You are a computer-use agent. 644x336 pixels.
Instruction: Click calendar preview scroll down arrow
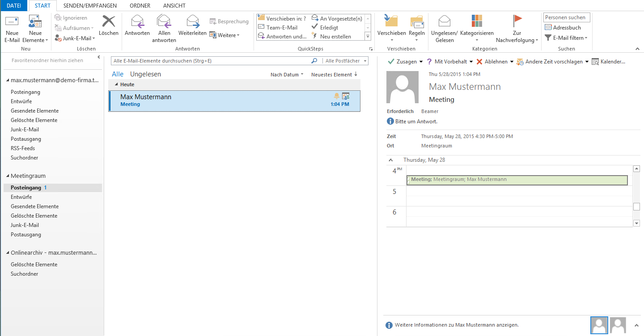point(637,223)
